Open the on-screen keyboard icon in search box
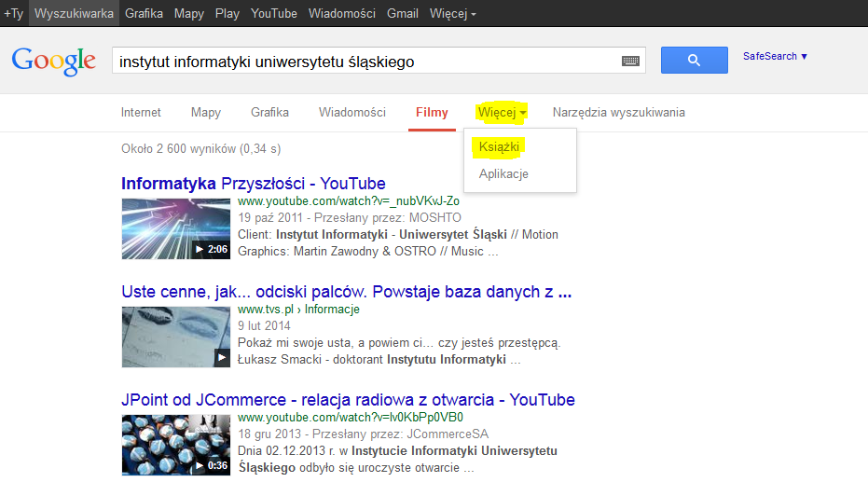This screenshot has width=868, height=496. [630, 61]
